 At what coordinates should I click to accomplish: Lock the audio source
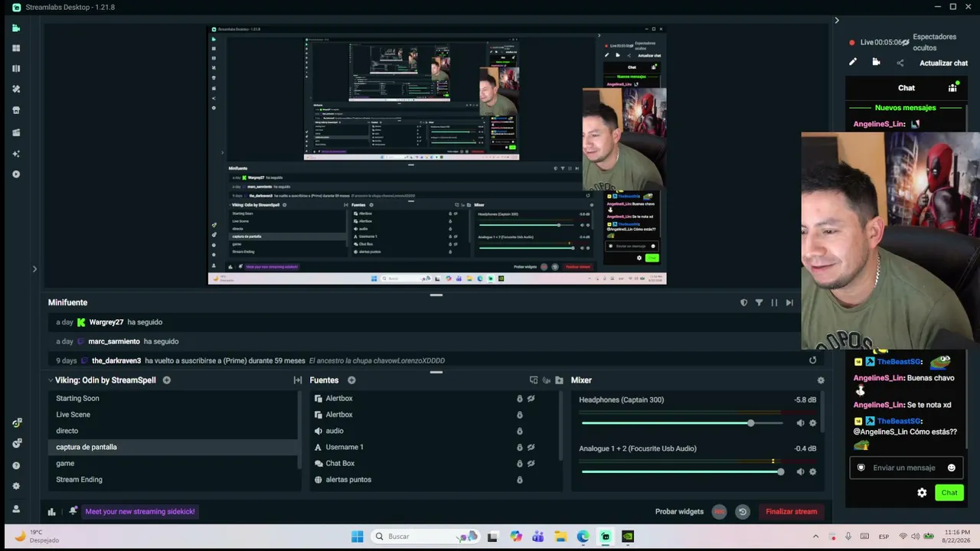tap(519, 431)
